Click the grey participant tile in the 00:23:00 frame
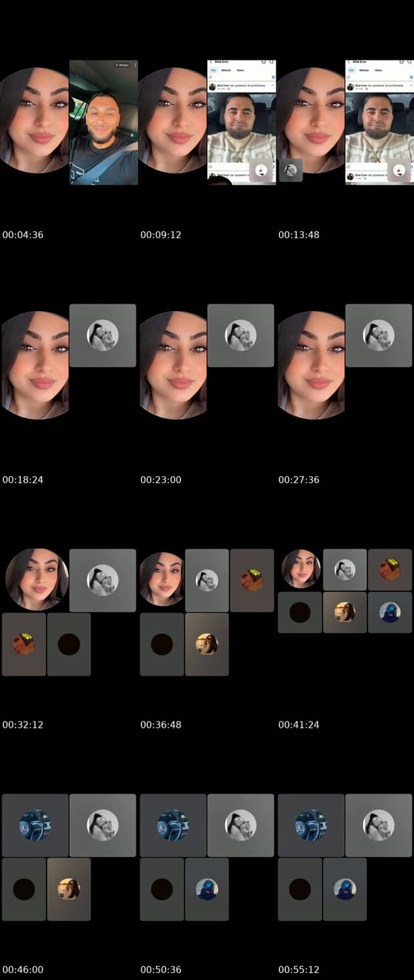 pos(241,336)
